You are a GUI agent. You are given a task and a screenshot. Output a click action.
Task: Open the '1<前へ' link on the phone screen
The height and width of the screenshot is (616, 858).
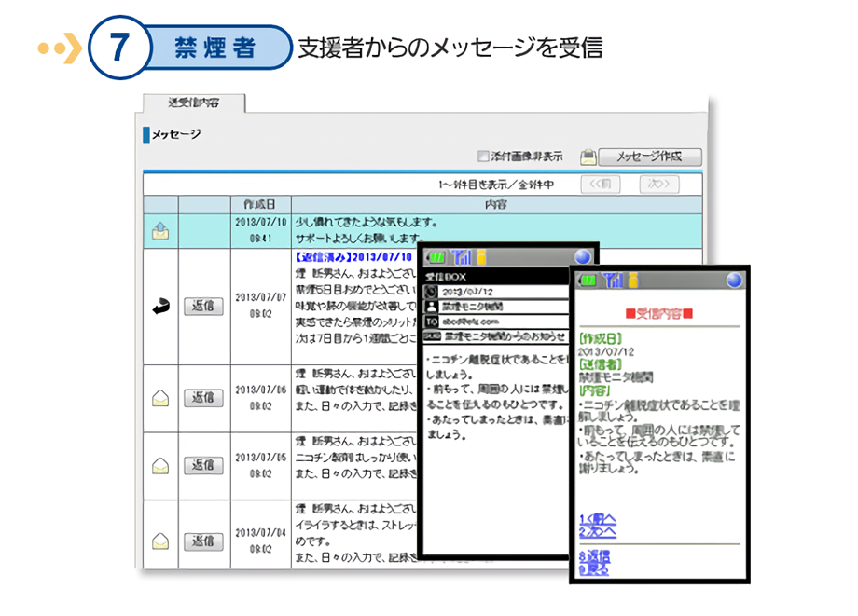click(x=597, y=518)
